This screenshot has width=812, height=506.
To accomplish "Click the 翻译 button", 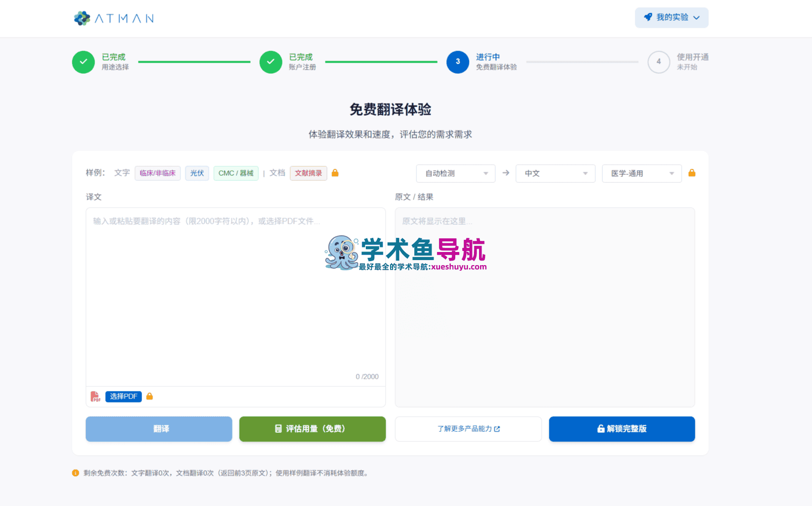I will (x=159, y=429).
